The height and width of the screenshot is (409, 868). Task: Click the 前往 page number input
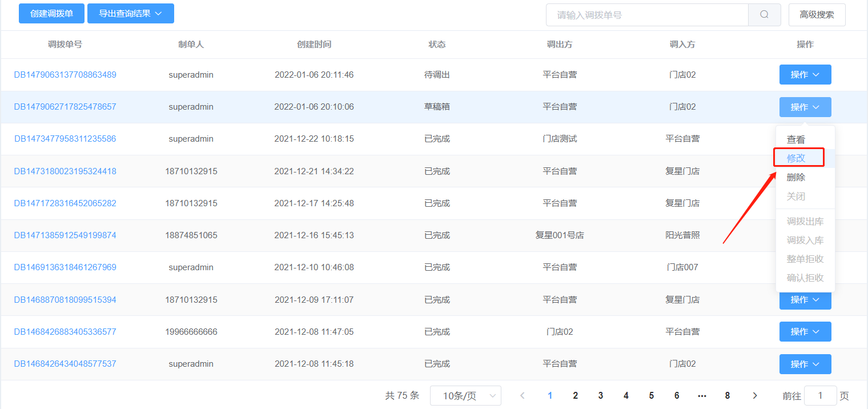coord(820,396)
